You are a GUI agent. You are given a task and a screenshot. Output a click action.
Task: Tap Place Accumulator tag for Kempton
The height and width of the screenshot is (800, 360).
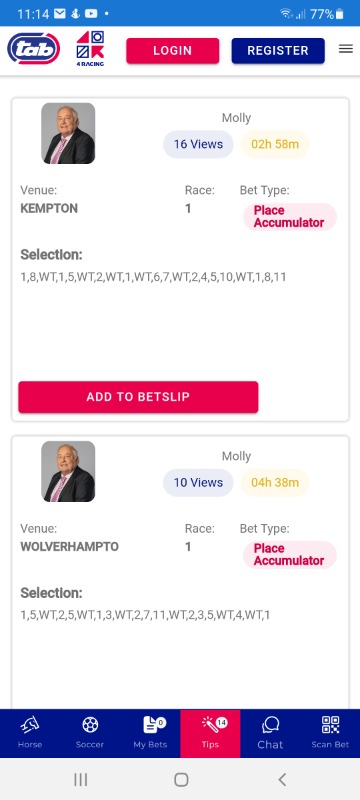pyautogui.click(x=289, y=217)
